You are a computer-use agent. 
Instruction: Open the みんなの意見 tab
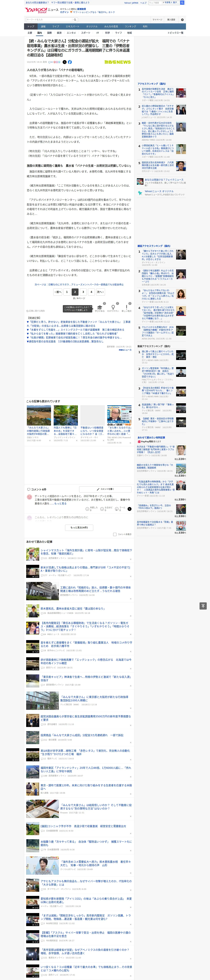(111, 27)
